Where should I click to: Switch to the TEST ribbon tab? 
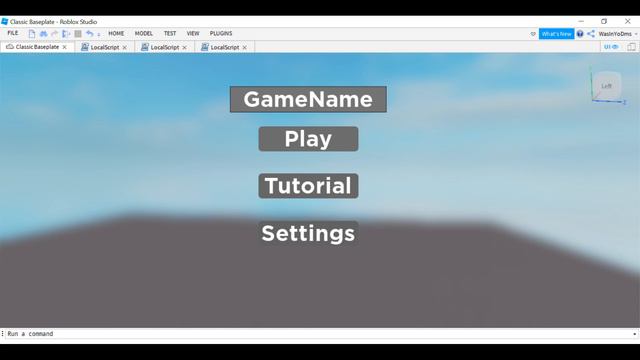pos(170,33)
